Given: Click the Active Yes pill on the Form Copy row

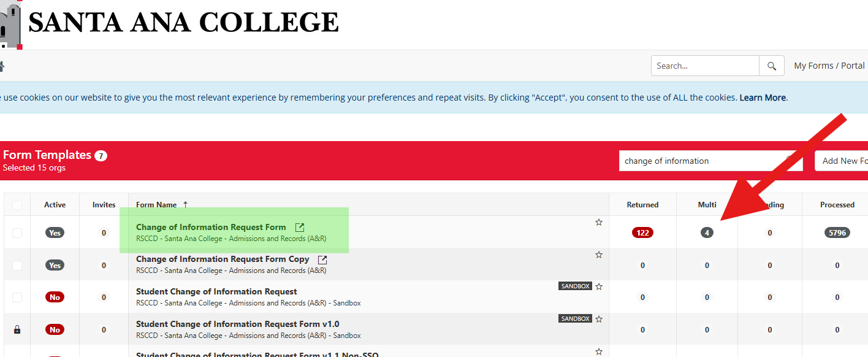Looking at the screenshot, I should tap(55, 264).
